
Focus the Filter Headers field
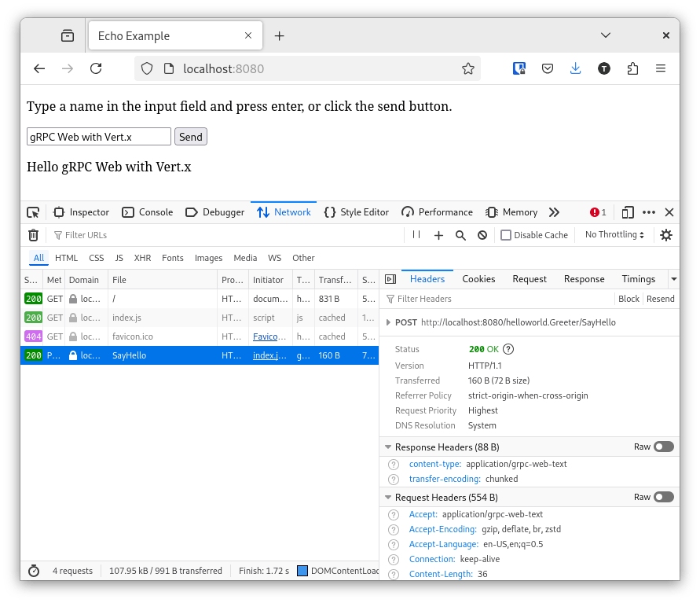coord(497,299)
